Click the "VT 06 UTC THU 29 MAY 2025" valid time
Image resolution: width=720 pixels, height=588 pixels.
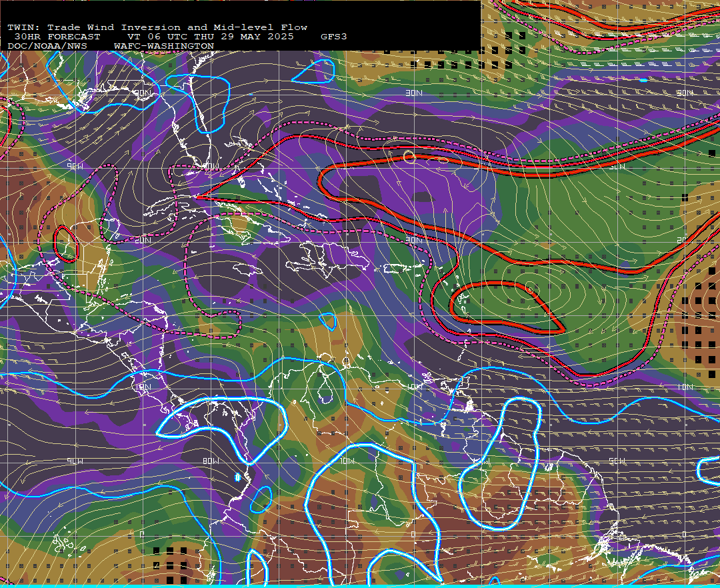tap(211, 37)
